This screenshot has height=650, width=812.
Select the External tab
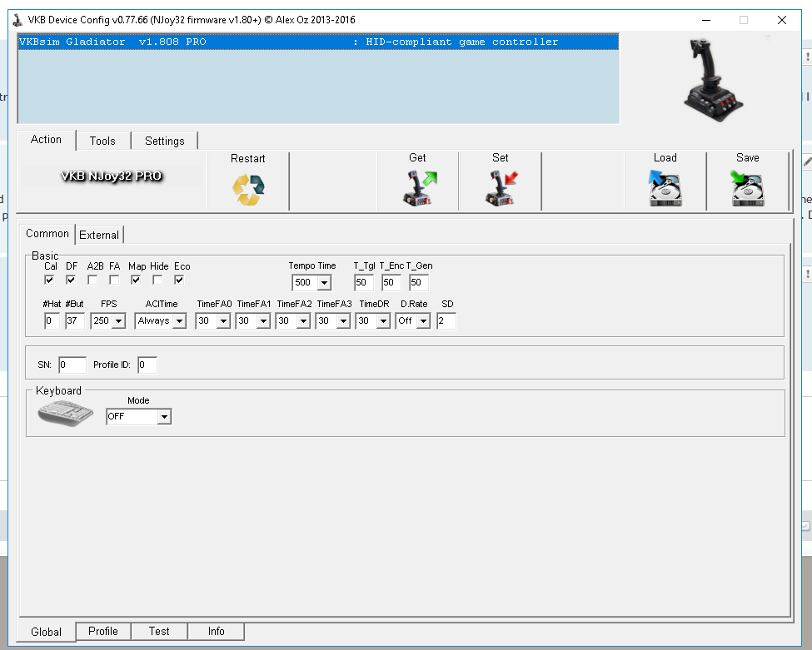(x=99, y=235)
